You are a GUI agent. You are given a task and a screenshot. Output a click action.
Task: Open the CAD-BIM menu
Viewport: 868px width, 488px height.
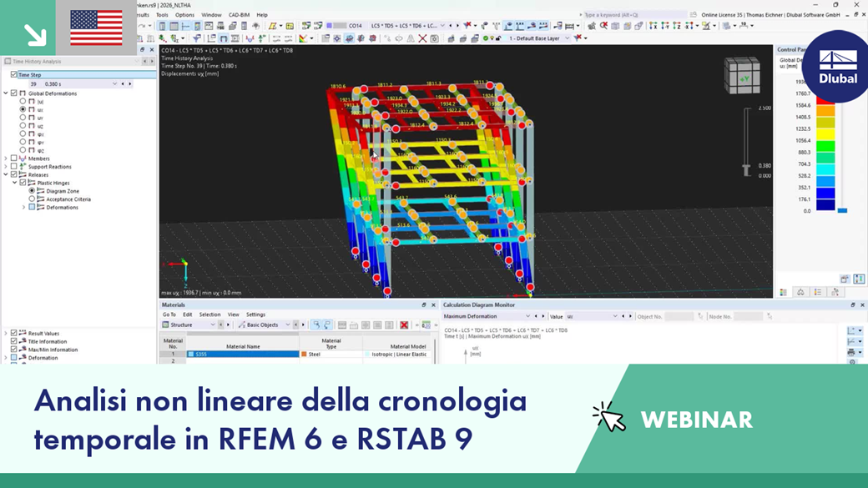tap(240, 15)
